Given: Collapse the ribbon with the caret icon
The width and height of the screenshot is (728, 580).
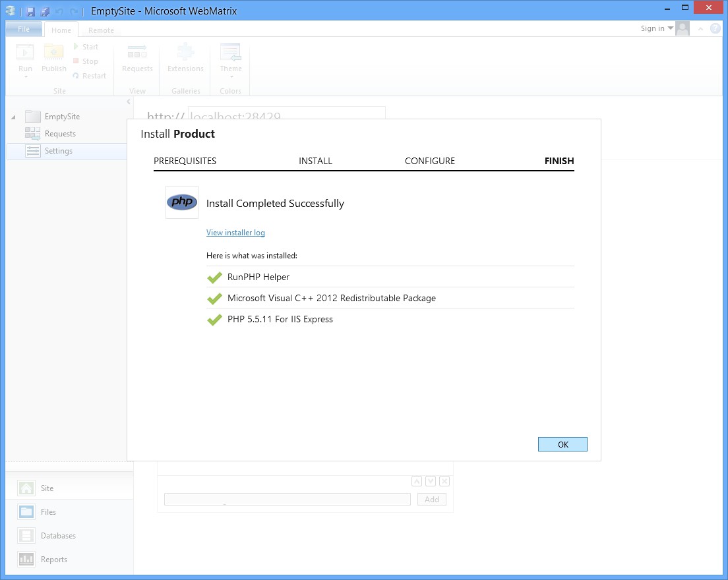Looking at the screenshot, I should [x=700, y=29].
